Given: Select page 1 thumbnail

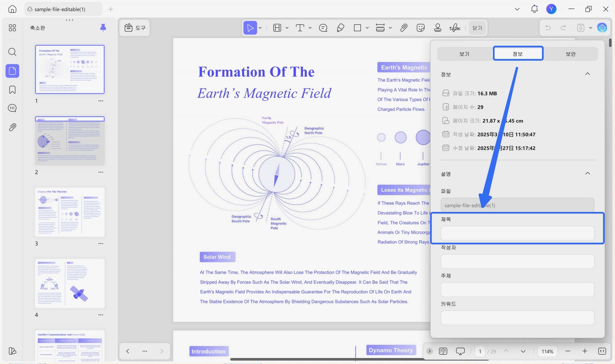Looking at the screenshot, I should 70,69.
